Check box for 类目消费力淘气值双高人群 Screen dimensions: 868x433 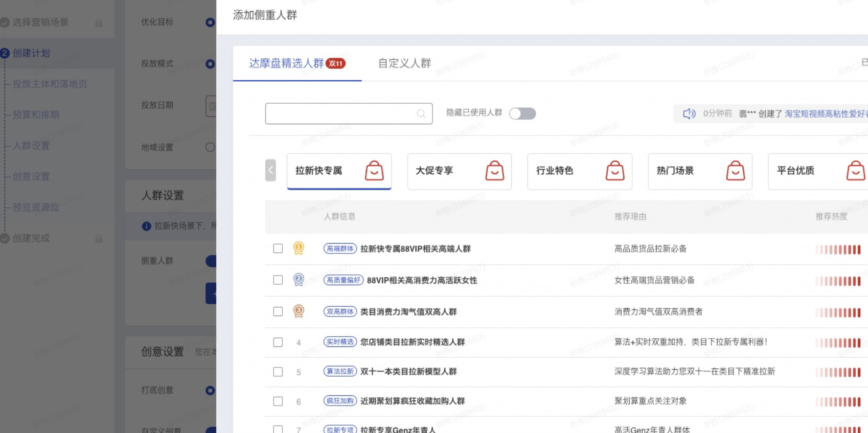(x=278, y=312)
